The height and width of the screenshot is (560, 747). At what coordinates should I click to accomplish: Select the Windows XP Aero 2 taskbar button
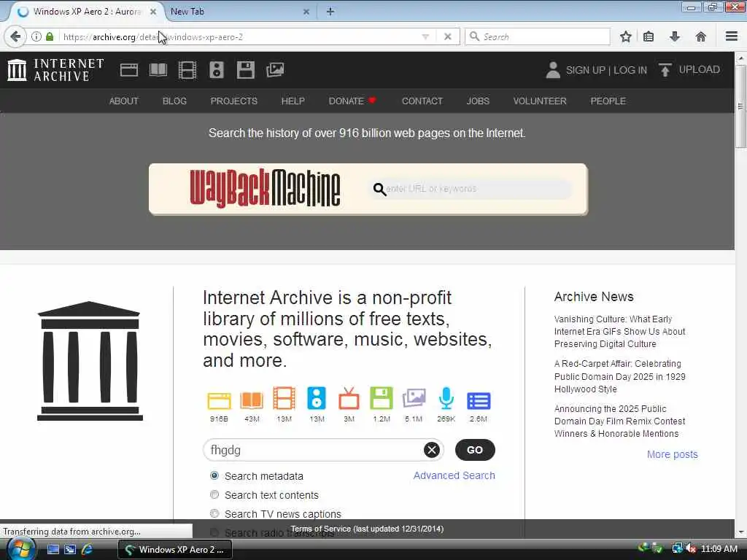point(175,549)
